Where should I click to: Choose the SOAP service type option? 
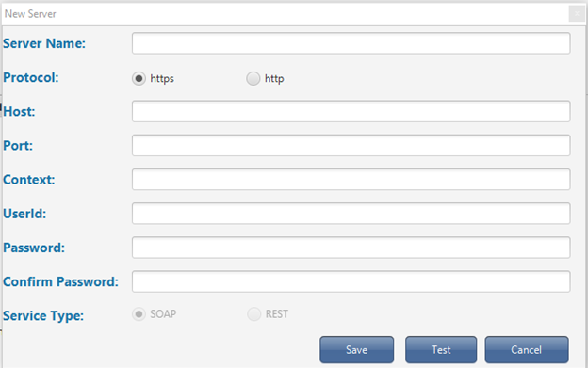tap(139, 314)
